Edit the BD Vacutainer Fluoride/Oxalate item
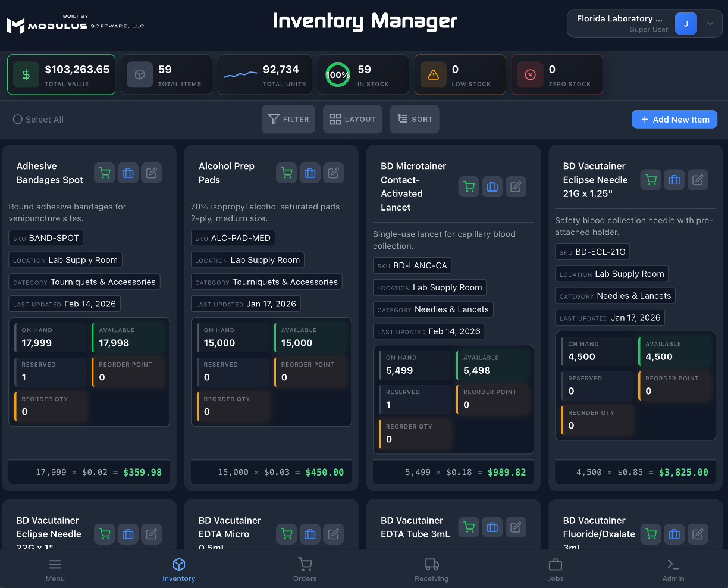This screenshot has height=588, width=728. click(x=698, y=534)
